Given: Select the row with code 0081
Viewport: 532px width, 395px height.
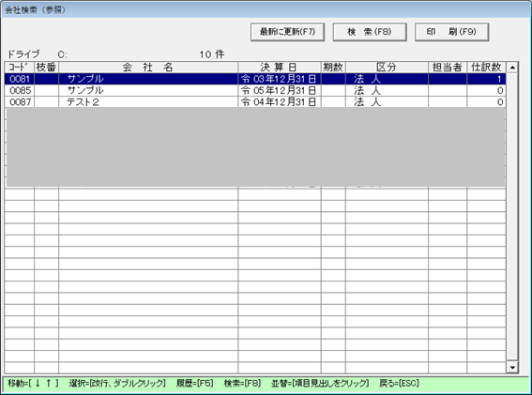Looking at the screenshot, I should (255, 79).
